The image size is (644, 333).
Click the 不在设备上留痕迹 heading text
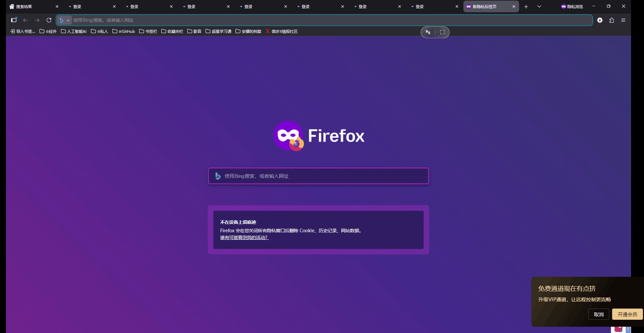click(238, 222)
